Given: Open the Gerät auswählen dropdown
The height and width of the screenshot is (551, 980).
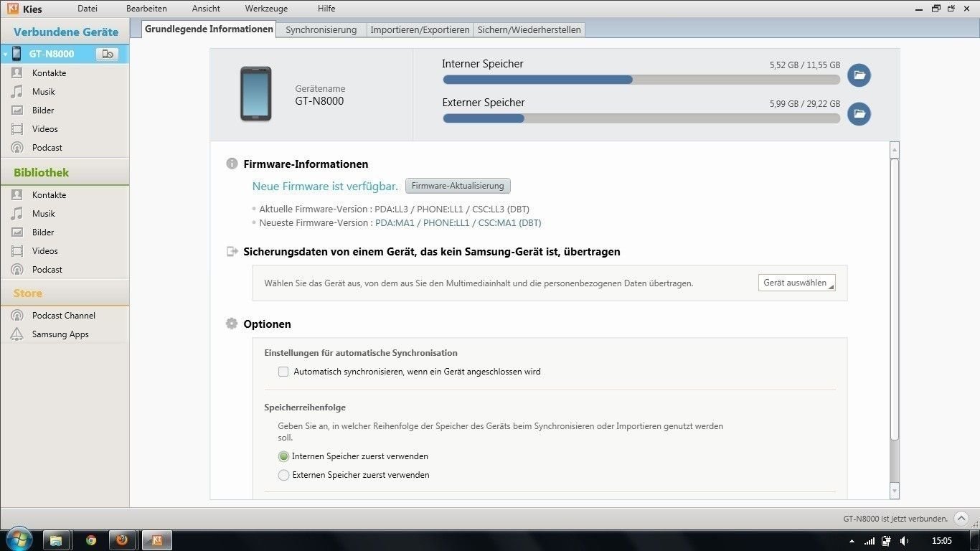Looking at the screenshot, I should (796, 283).
